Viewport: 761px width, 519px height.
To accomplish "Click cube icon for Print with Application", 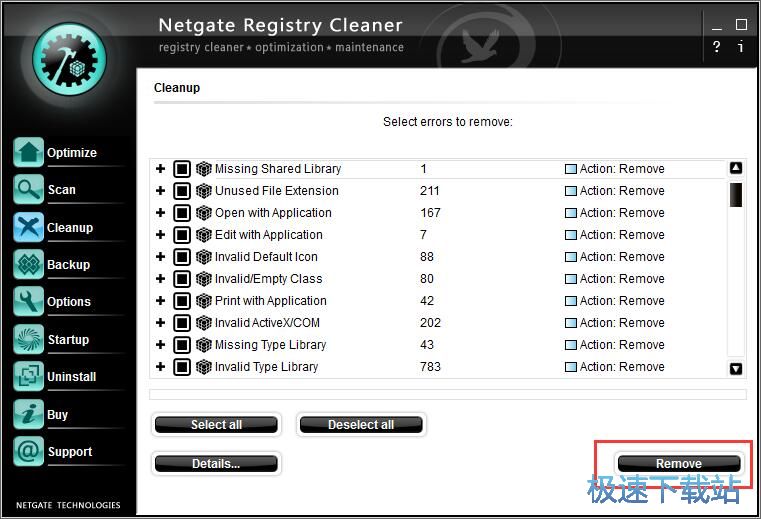I will 204,301.
